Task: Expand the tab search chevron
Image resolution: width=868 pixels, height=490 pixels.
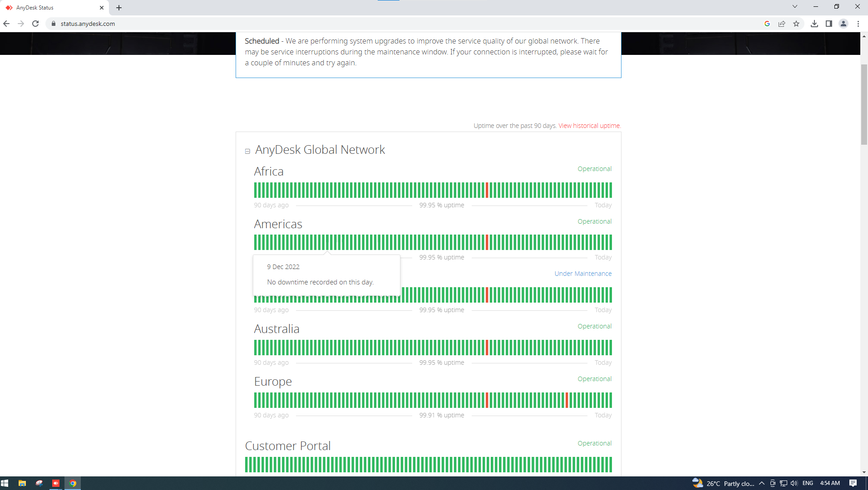Action: click(794, 6)
